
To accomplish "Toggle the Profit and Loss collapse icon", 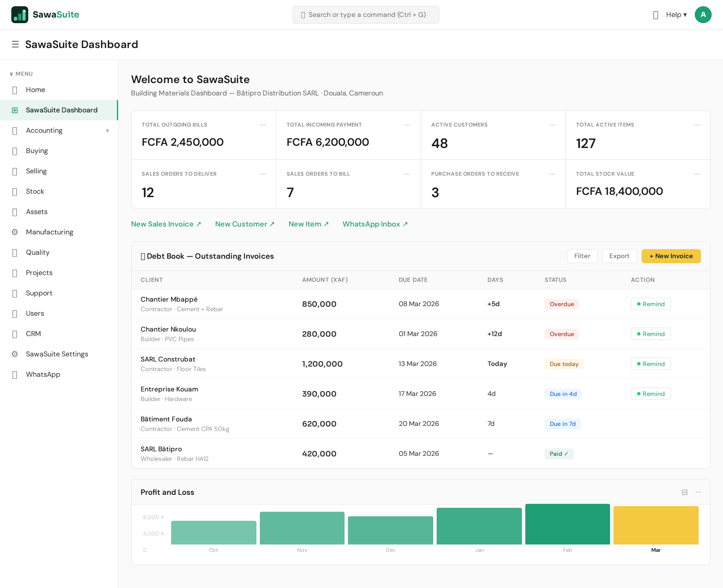I will tap(685, 492).
